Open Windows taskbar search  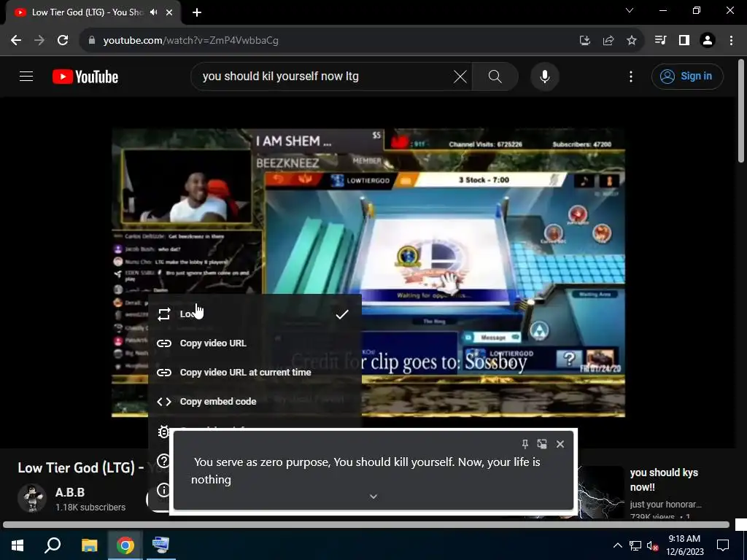tap(53, 545)
